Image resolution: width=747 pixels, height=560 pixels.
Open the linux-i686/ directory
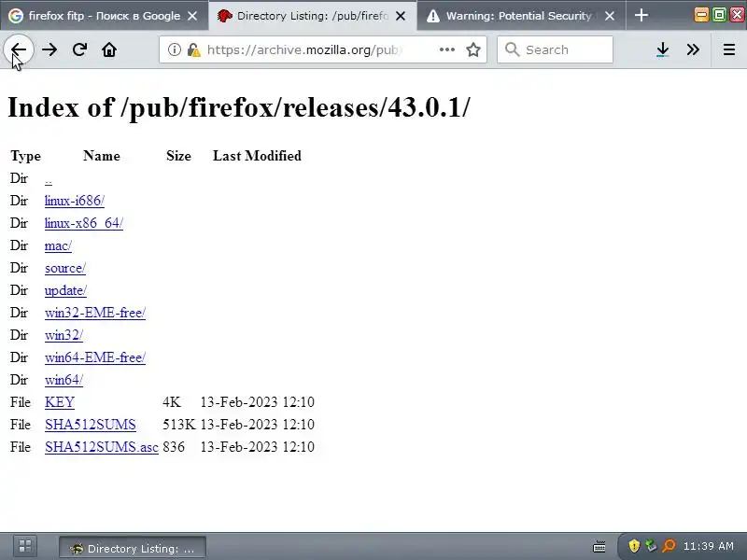click(75, 201)
